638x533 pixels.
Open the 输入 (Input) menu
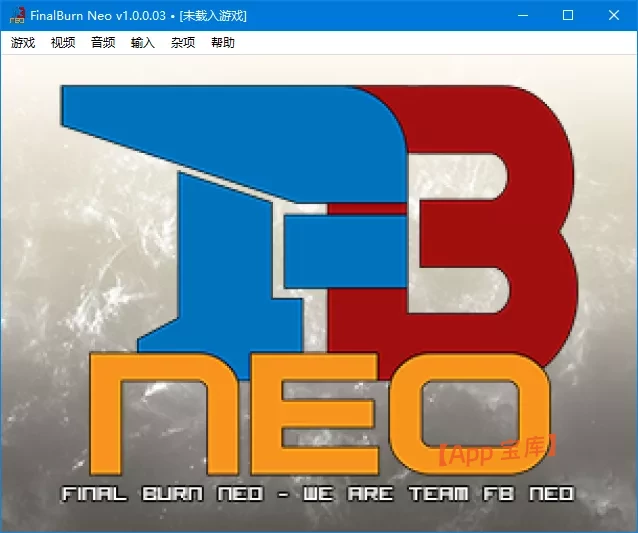(x=143, y=42)
